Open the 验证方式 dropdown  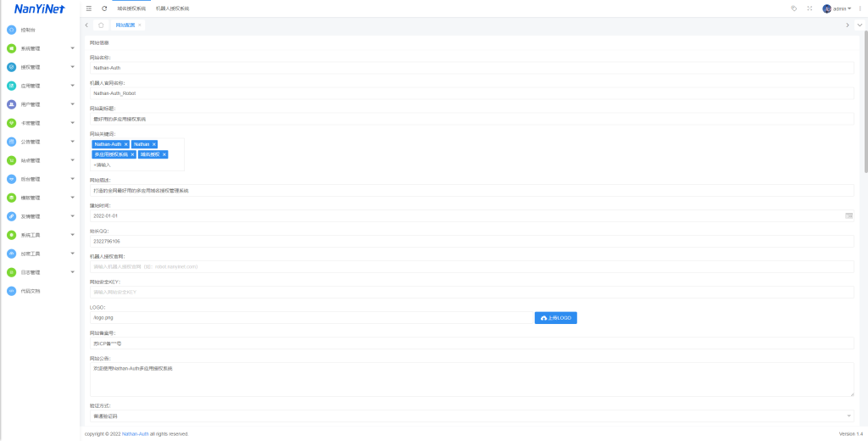click(471, 416)
